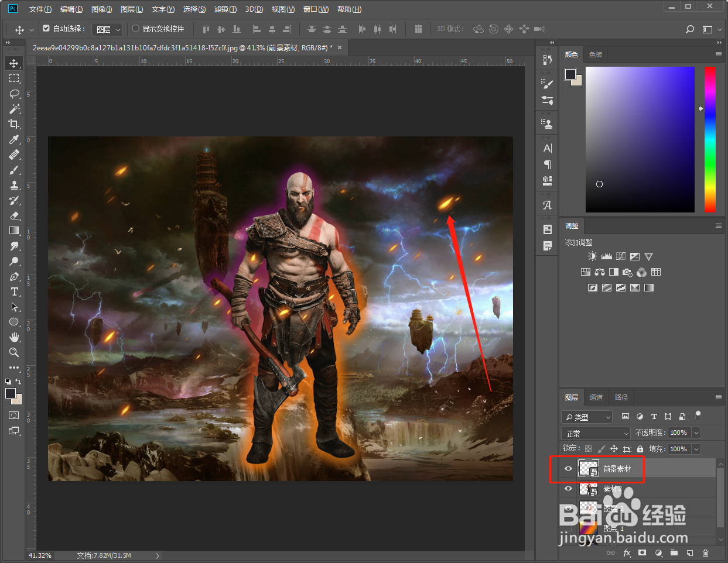Toggle Quick Mask mode icon
This screenshot has height=563, width=728.
click(14, 416)
